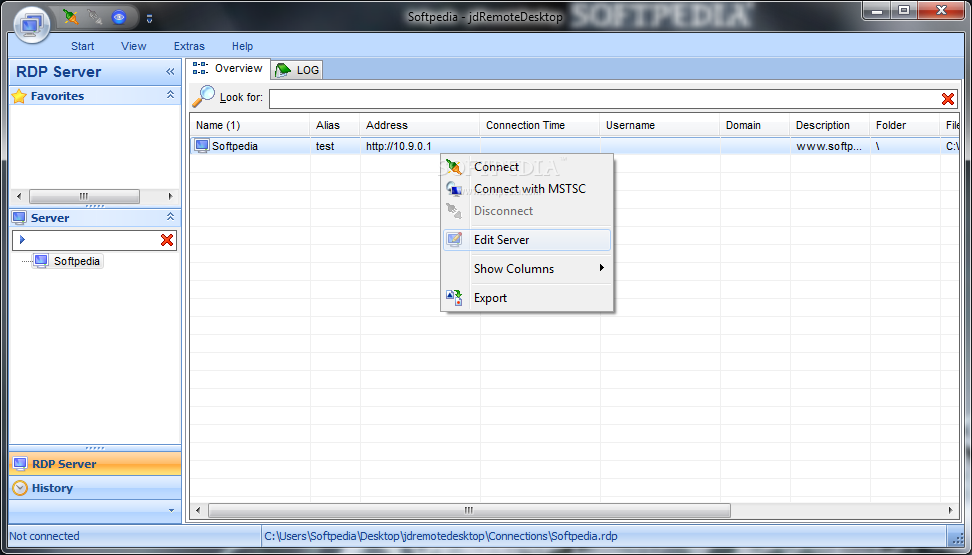This screenshot has height=555, width=972.
Task: Click the disabled Disconnect context menu entry
Action: click(527, 211)
